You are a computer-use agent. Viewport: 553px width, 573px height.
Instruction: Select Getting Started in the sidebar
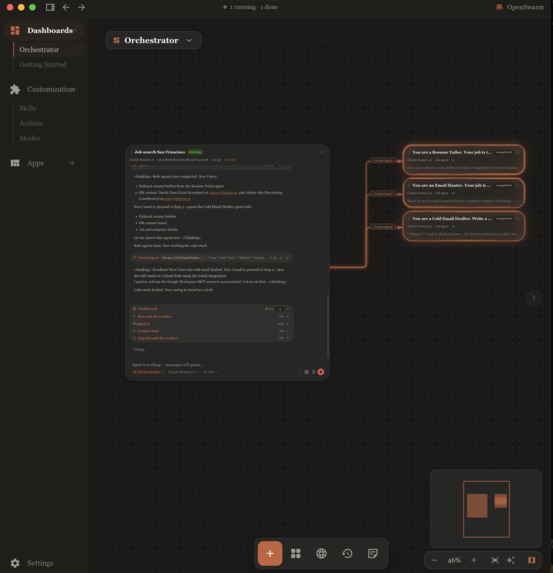tap(43, 64)
